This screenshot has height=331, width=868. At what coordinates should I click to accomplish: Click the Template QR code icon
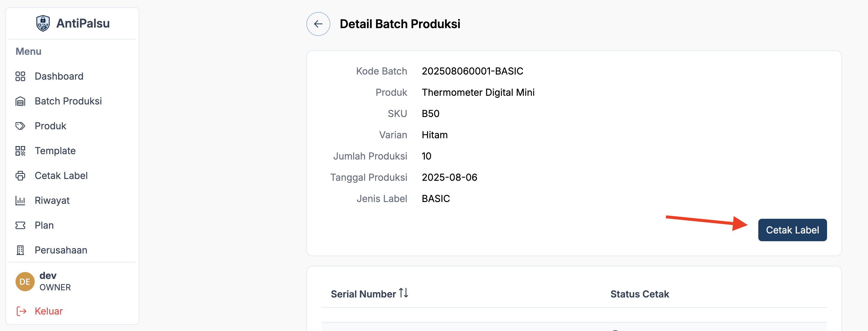[20, 151]
